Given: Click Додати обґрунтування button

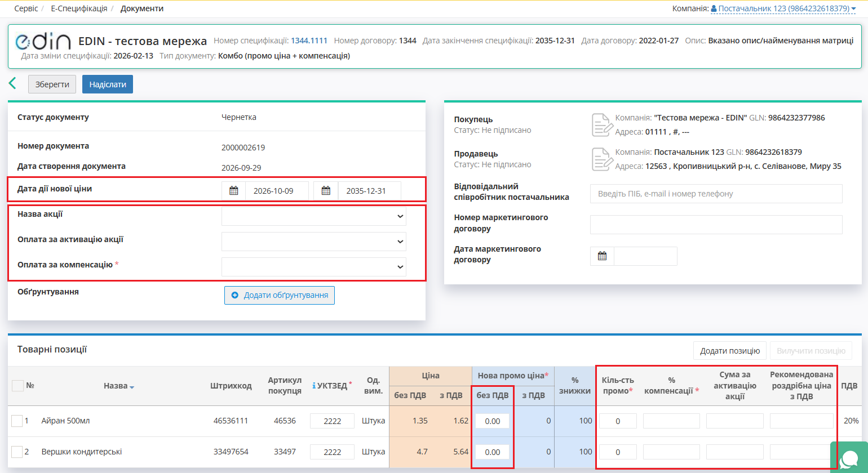Looking at the screenshot, I should click(280, 295).
